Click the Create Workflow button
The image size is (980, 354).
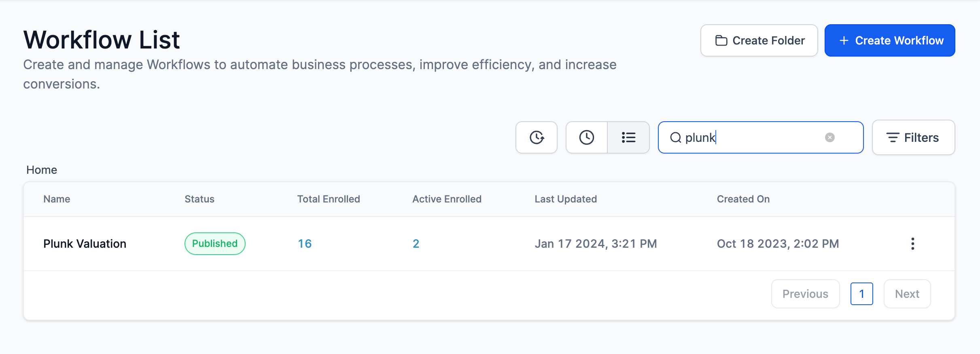[890, 40]
